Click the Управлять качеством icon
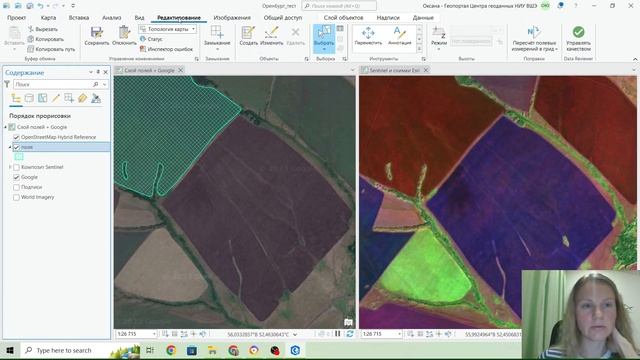The height and width of the screenshot is (360, 640). [578, 38]
